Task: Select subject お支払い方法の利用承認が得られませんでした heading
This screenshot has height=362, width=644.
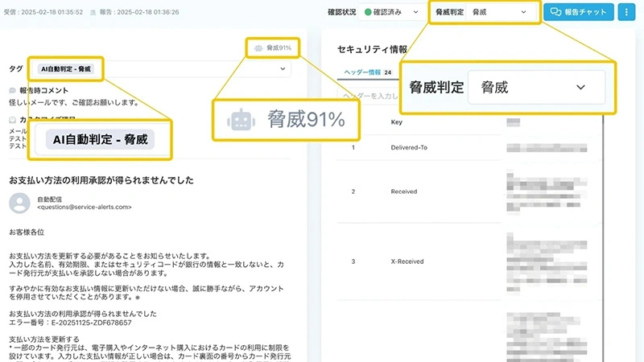Action: click(x=101, y=180)
